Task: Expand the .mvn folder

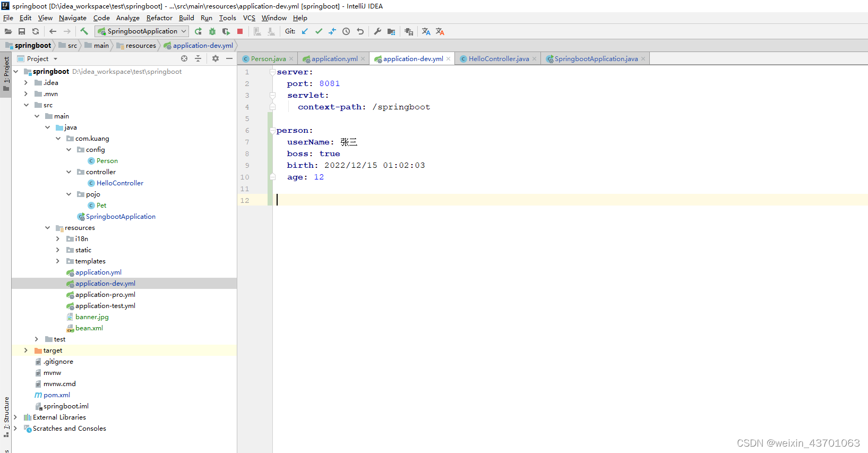Action: pyautogui.click(x=26, y=93)
